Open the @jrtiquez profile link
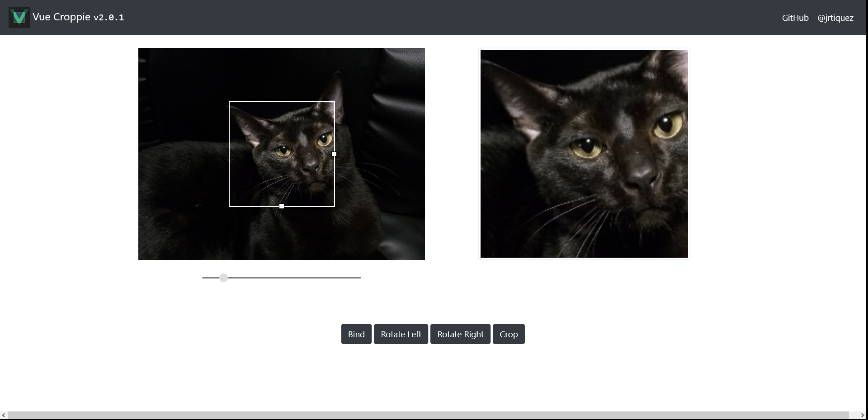 (835, 18)
